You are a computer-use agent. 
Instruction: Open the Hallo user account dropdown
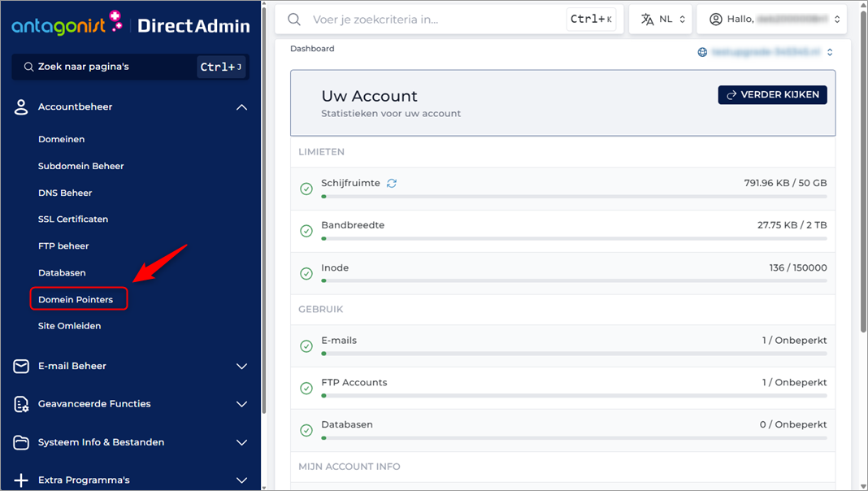[x=771, y=20]
